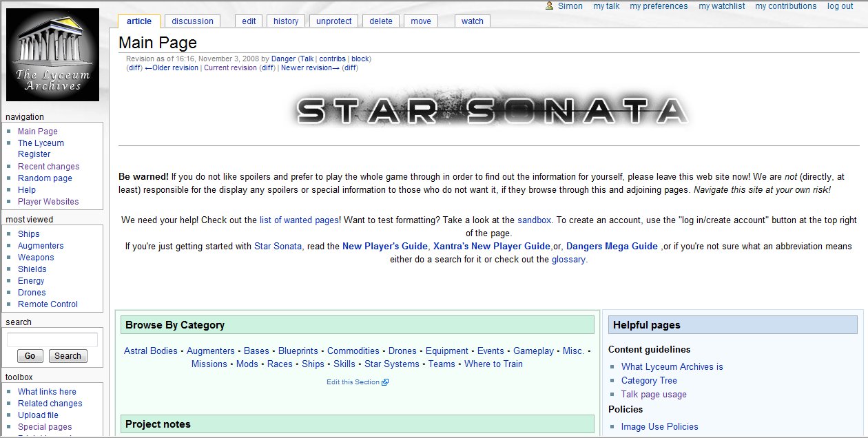The height and width of the screenshot is (438, 868).
Task: Open the Blueprints category link
Action: [x=298, y=351]
